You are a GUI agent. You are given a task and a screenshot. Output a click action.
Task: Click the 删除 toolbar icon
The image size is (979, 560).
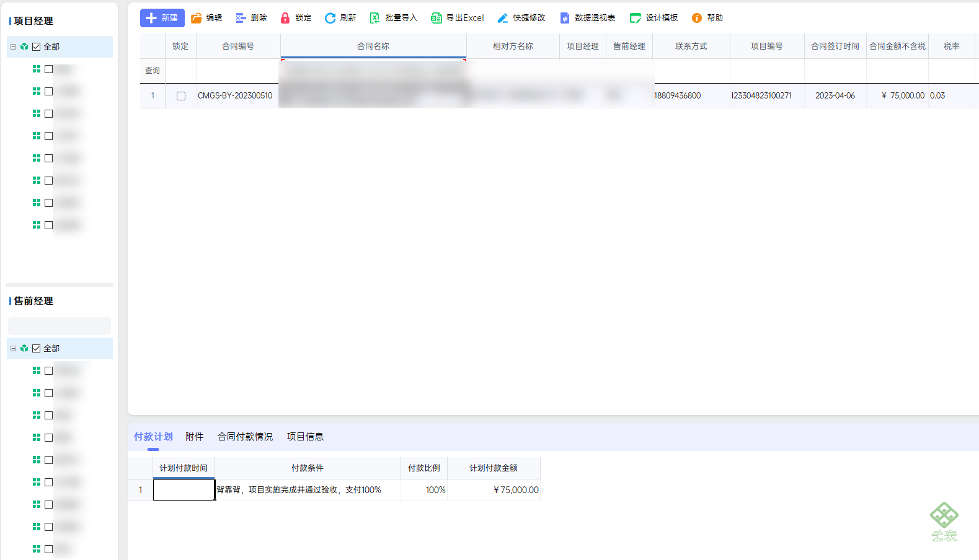pos(241,18)
